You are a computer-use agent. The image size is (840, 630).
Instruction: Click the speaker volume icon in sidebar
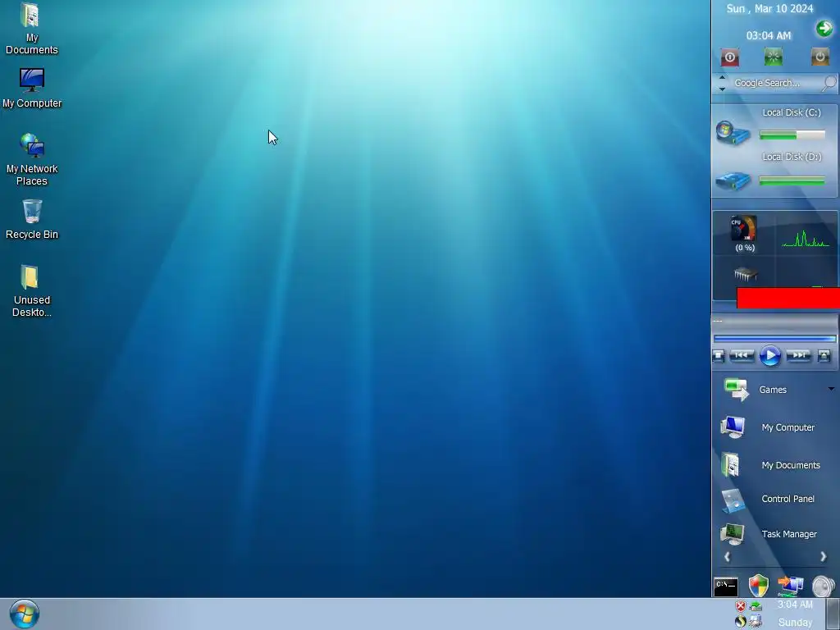pos(824,586)
